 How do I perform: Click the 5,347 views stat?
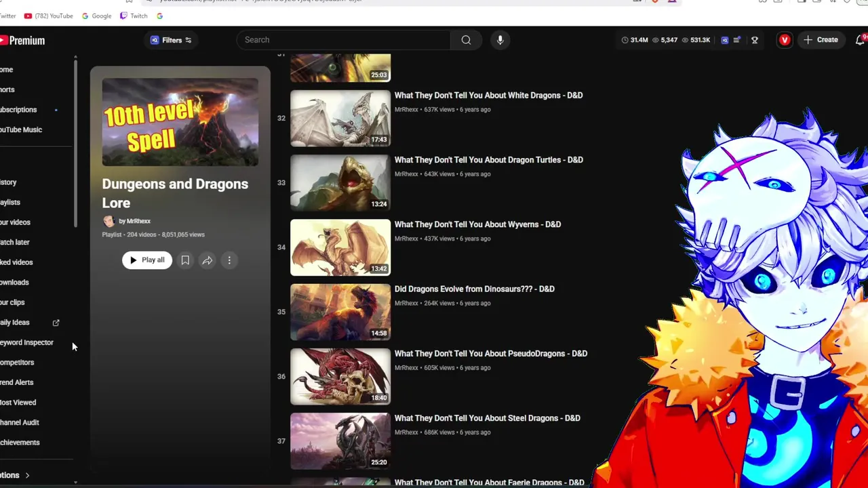(665, 40)
